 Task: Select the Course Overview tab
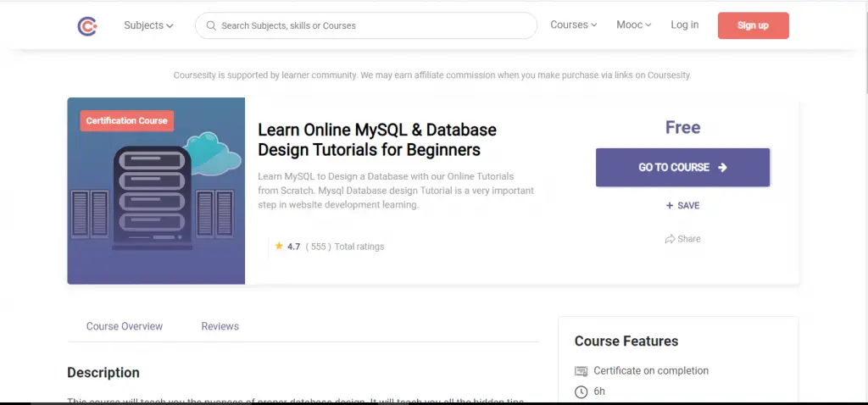point(125,326)
